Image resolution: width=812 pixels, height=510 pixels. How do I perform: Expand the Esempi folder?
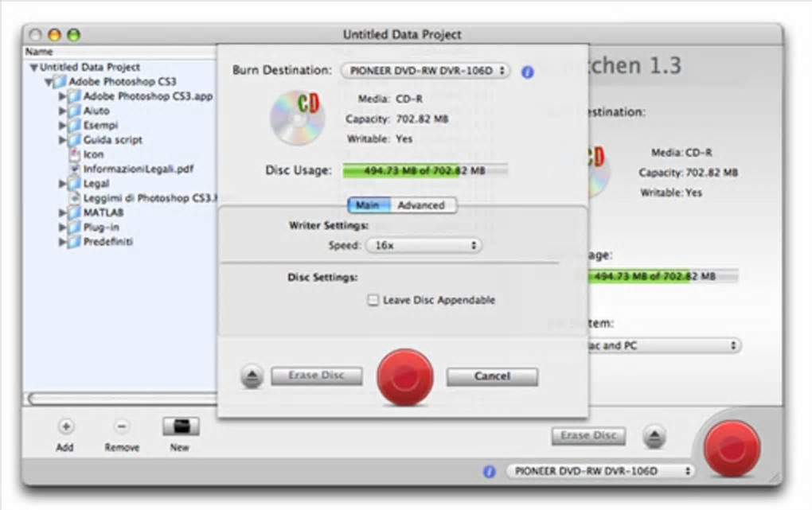point(62,125)
